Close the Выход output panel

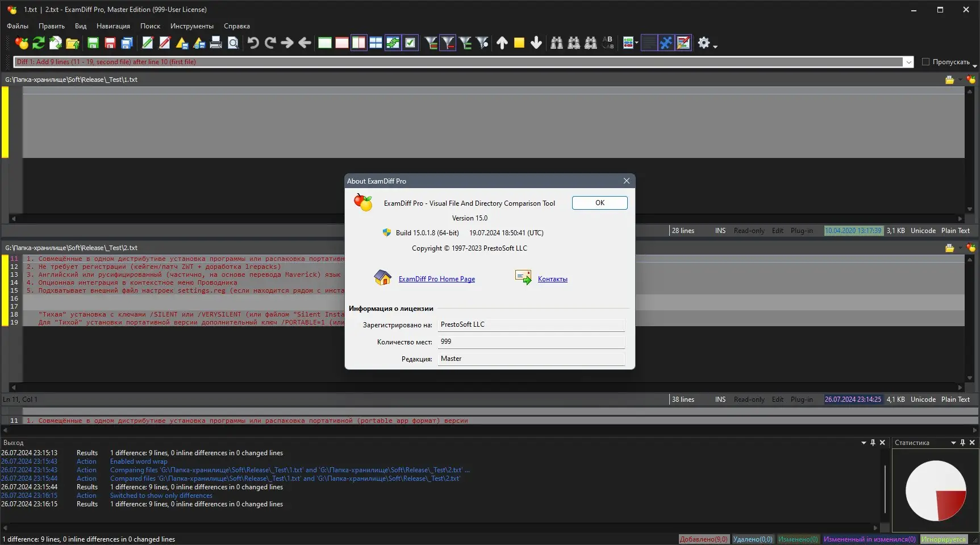pos(882,443)
